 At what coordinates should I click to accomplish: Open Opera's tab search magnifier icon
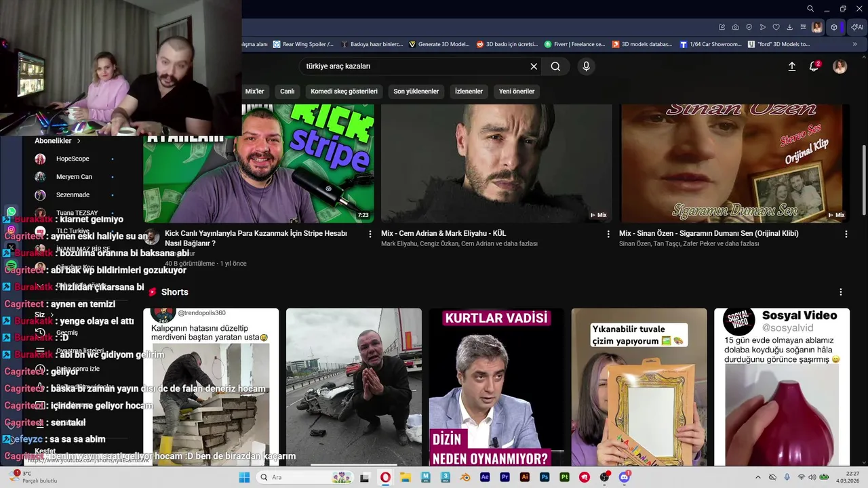(810, 9)
